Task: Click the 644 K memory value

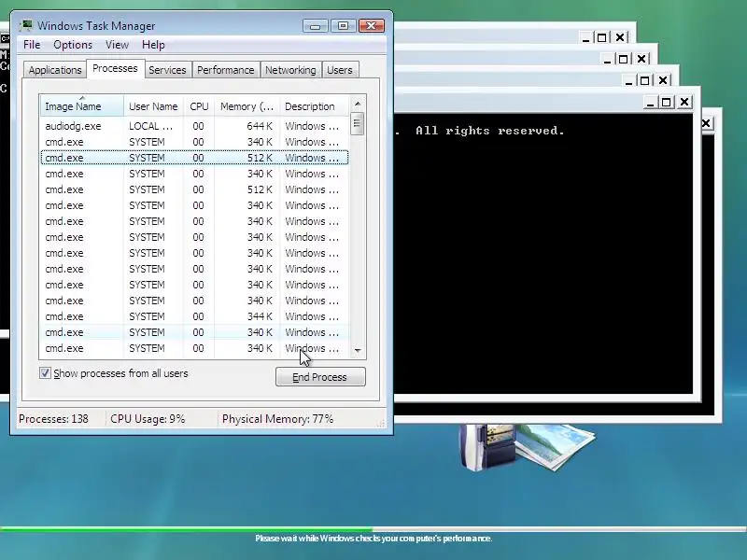Action: [260, 126]
